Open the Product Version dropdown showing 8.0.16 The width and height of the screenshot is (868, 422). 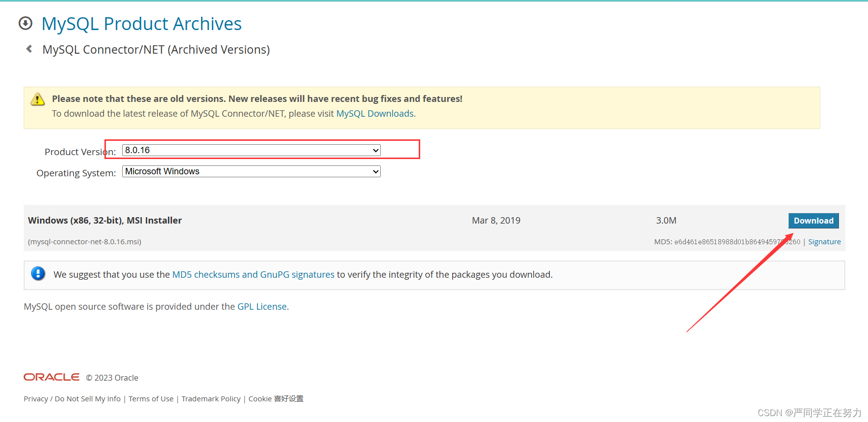[x=251, y=150]
